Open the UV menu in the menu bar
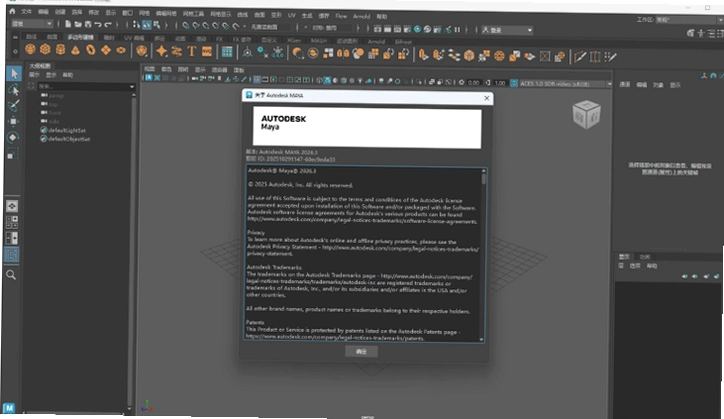Image resolution: width=724 pixels, height=419 pixels. point(291,15)
